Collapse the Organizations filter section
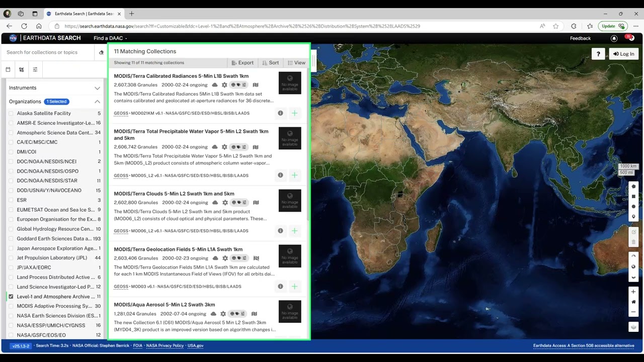This screenshot has width=644, height=362. pos(97,102)
